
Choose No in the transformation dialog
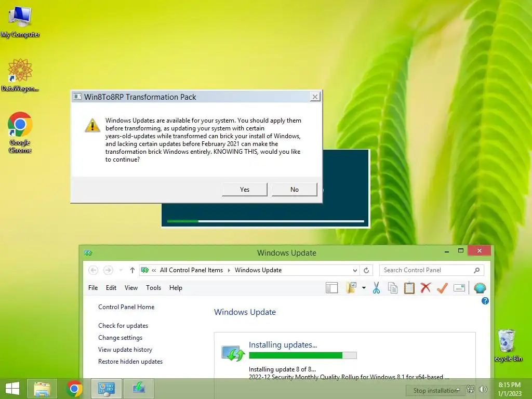[x=295, y=189]
